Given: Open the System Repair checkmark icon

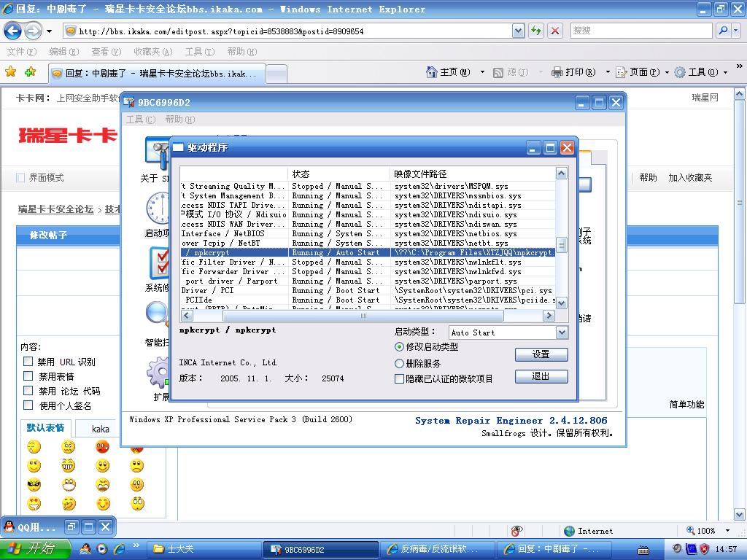Looking at the screenshot, I should click(159, 263).
